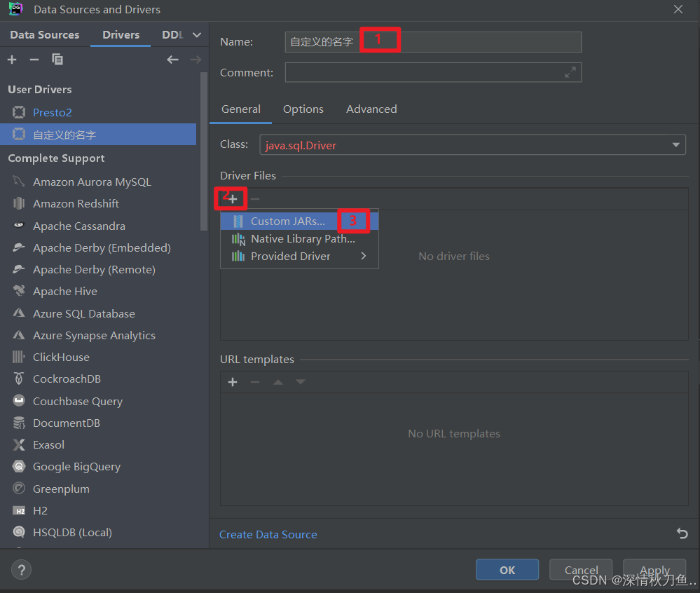700x593 pixels.
Task: Open the General tab
Action: (240, 109)
